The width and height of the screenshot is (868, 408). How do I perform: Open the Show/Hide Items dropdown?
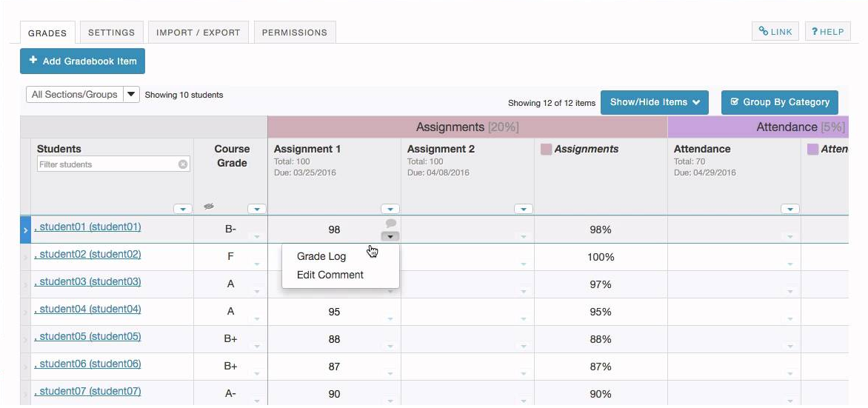[655, 102]
